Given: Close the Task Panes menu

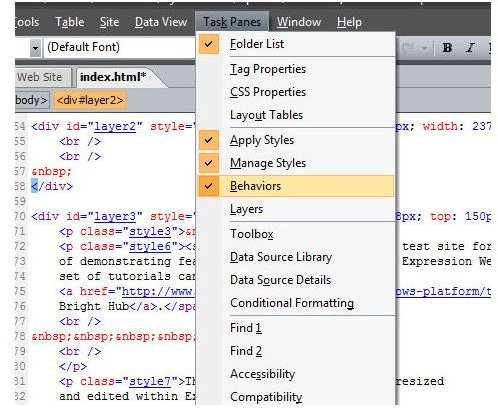Looking at the screenshot, I should point(232,22).
